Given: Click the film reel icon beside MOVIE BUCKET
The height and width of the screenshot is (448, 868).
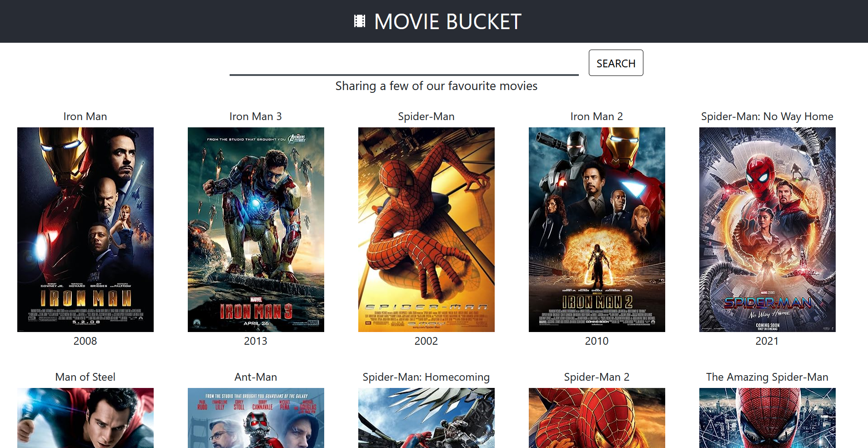Looking at the screenshot, I should pos(360,21).
